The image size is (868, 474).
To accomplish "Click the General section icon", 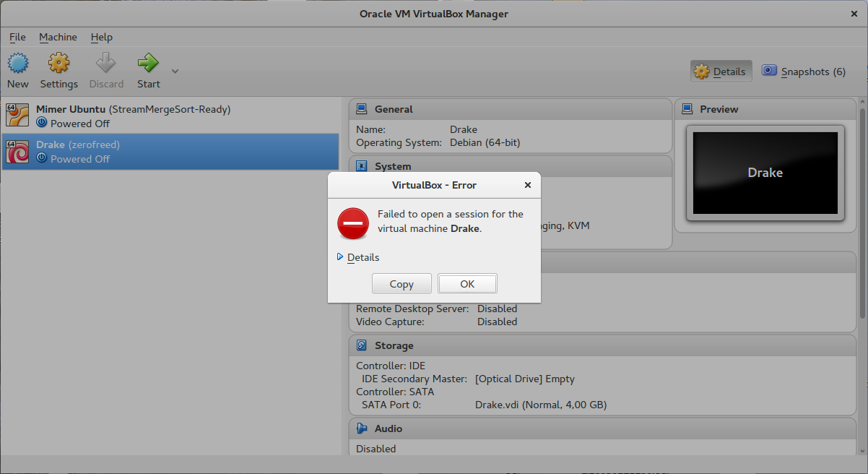I will click(362, 109).
